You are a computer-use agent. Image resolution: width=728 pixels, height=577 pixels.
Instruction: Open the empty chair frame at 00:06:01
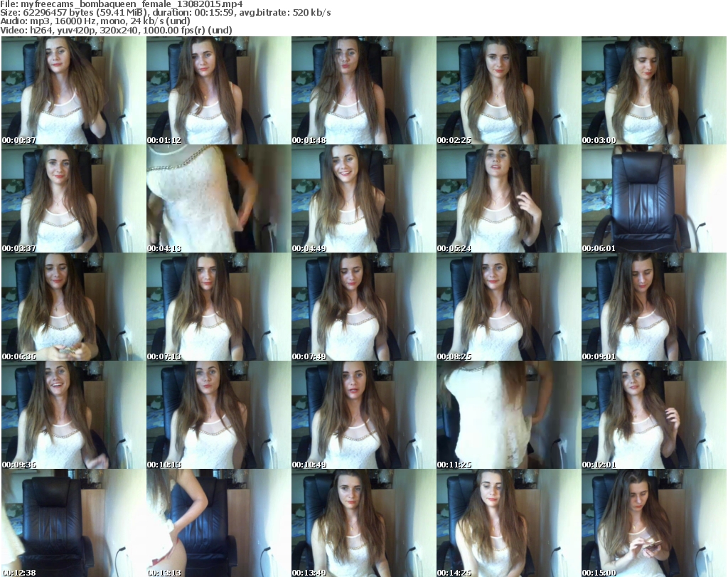[654, 198]
